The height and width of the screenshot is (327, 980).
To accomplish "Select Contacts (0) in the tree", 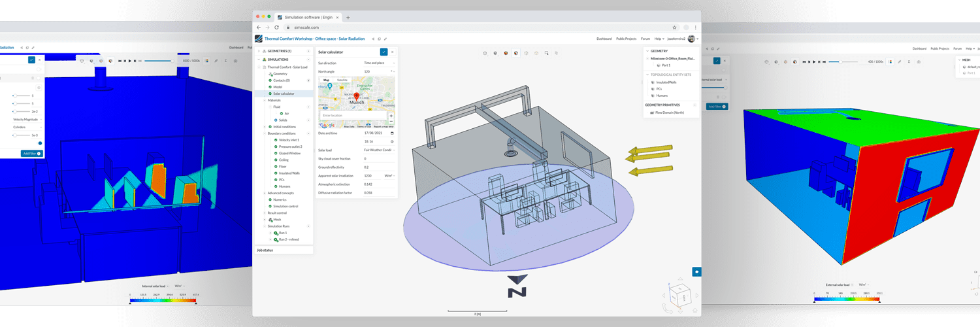I will point(282,80).
